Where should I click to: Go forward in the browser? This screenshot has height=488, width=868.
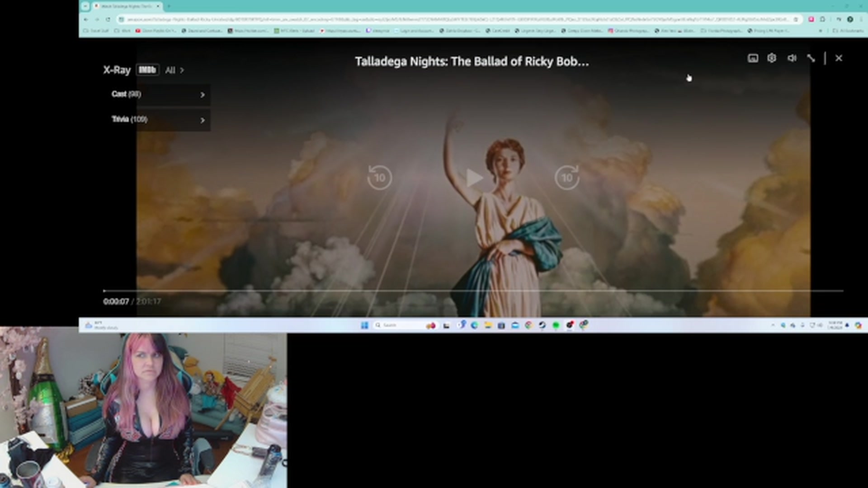coord(97,19)
